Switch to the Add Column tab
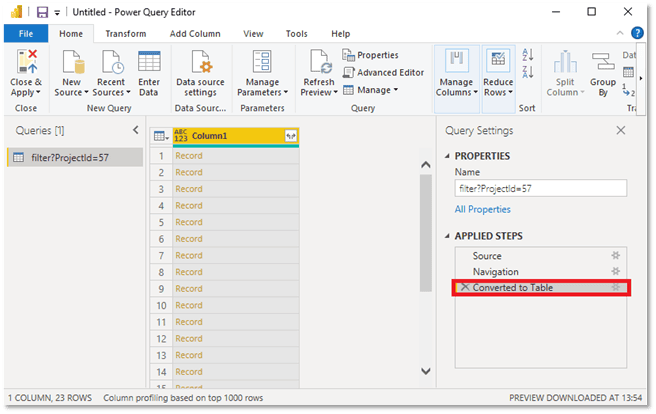This screenshot has height=414, width=656. (x=195, y=33)
